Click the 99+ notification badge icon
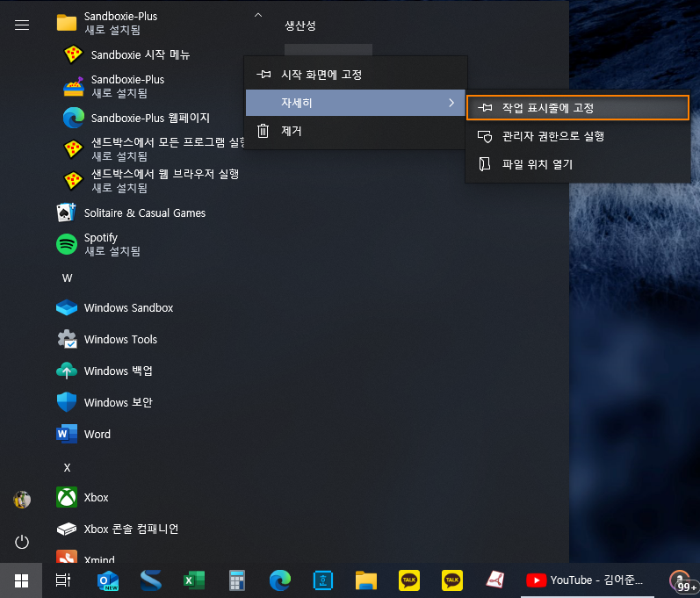 pyautogui.click(x=683, y=581)
